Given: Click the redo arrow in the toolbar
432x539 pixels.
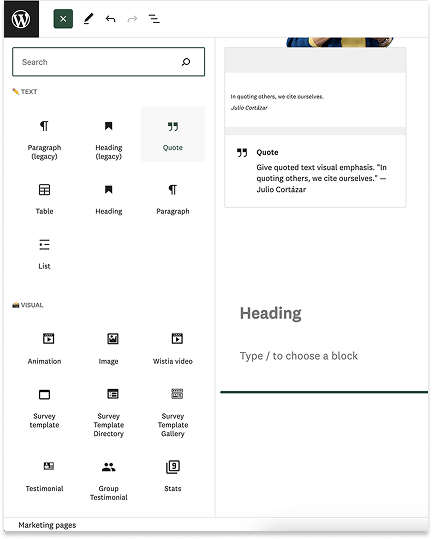Looking at the screenshot, I should click(132, 19).
